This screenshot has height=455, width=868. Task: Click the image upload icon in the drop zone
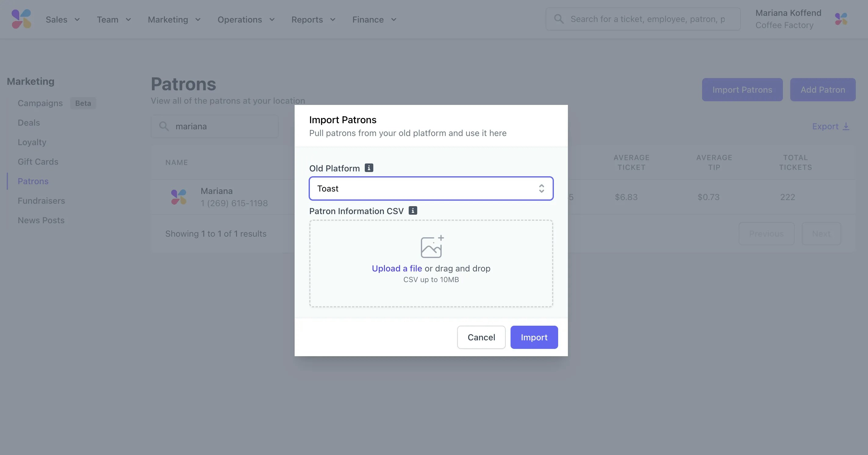pyautogui.click(x=432, y=247)
